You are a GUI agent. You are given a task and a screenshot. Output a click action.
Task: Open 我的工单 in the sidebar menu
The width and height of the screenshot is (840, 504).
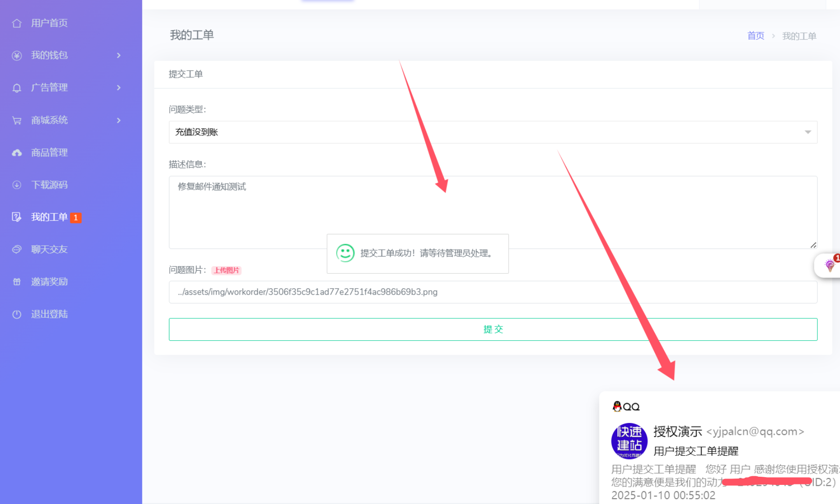click(49, 217)
